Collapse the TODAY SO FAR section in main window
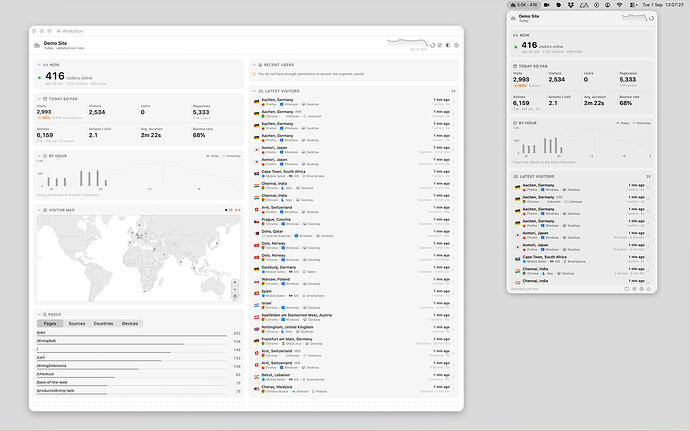 click(39, 99)
